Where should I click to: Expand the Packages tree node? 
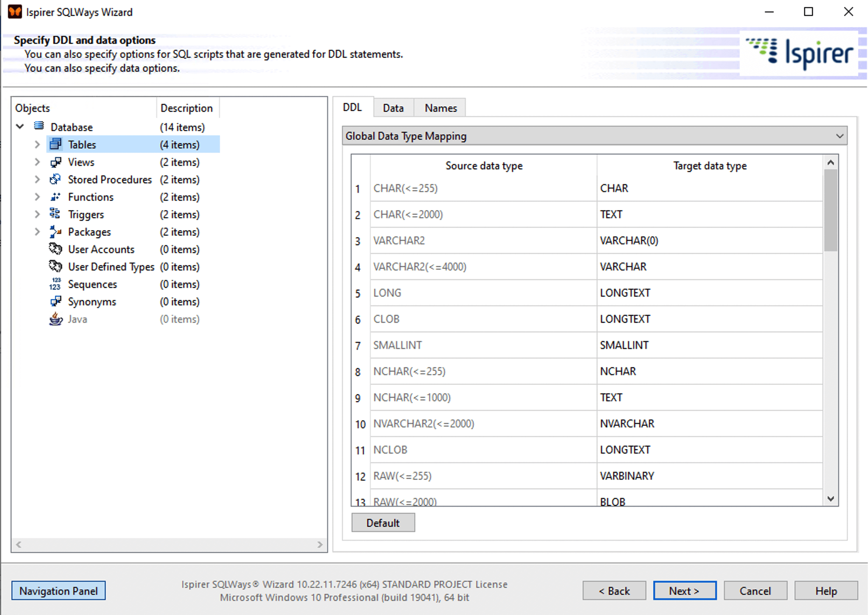pos(38,232)
